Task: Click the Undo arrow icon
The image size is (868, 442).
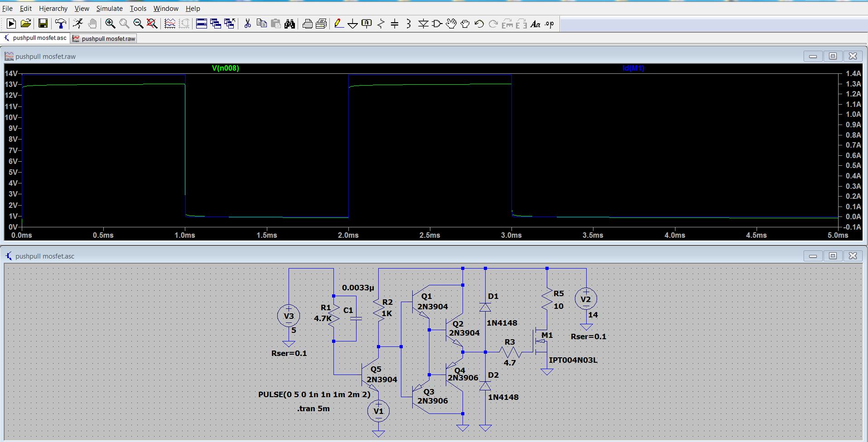Action: tap(479, 24)
